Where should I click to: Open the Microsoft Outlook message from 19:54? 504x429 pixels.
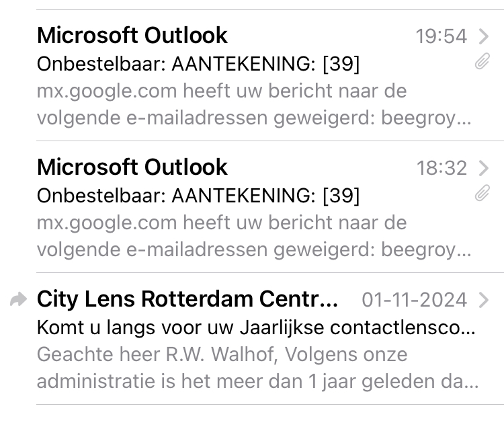[x=132, y=36]
